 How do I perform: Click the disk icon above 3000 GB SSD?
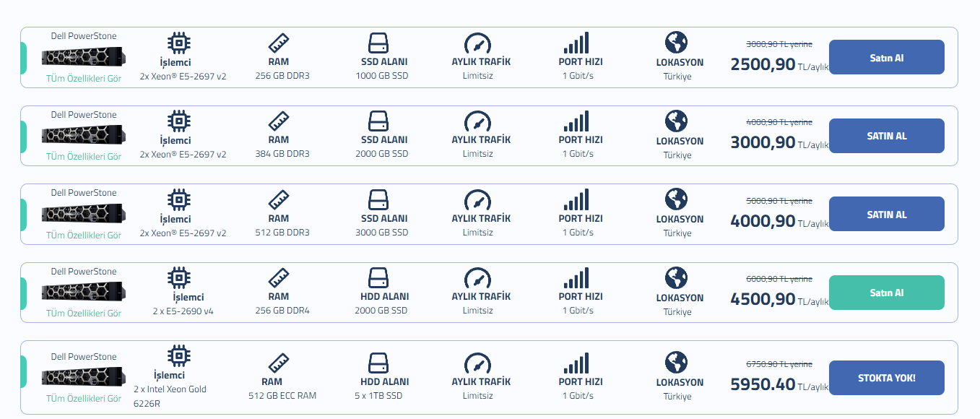[378, 200]
